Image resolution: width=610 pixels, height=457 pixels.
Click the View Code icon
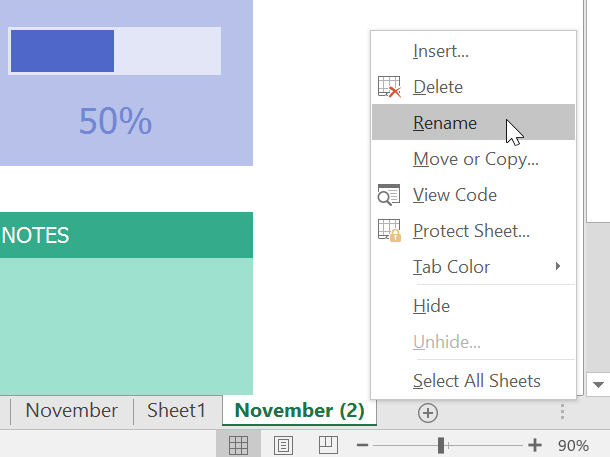point(389,195)
